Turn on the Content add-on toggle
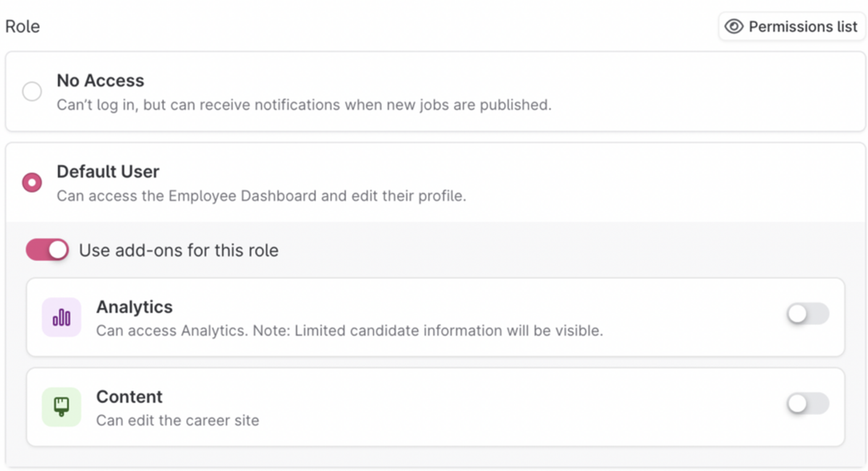The height and width of the screenshot is (471, 868). coord(807,404)
